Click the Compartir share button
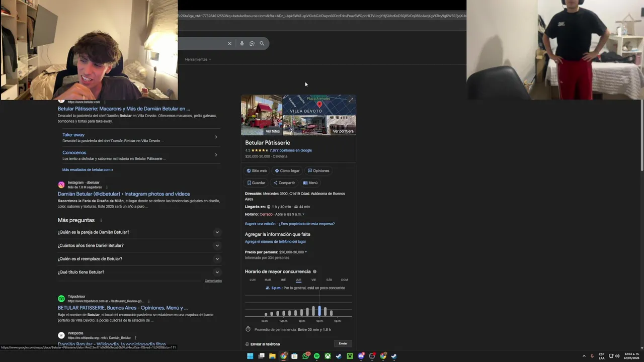Screen dimensions: 644x362 pyautogui.click(x=284, y=183)
